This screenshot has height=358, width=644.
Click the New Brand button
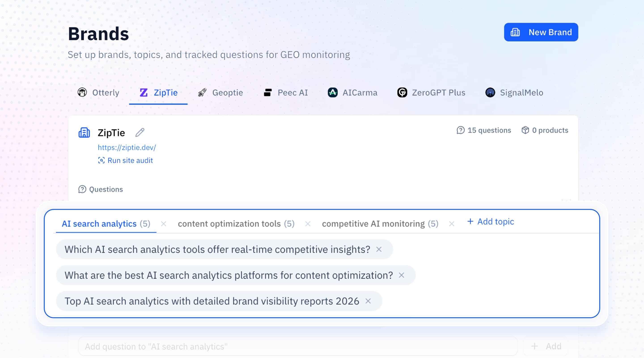click(x=541, y=32)
